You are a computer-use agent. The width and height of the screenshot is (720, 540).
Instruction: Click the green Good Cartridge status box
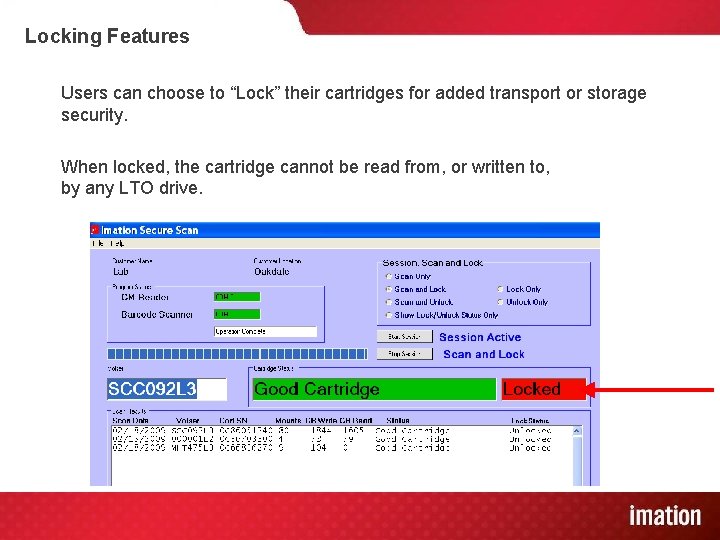point(374,389)
